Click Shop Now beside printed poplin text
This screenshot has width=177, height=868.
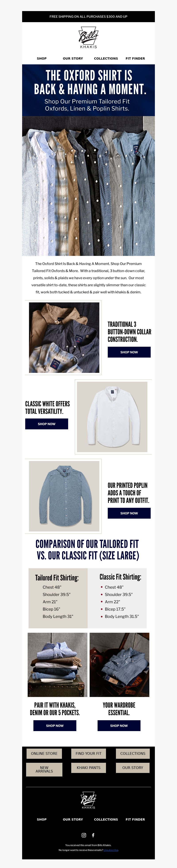tap(129, 513)
